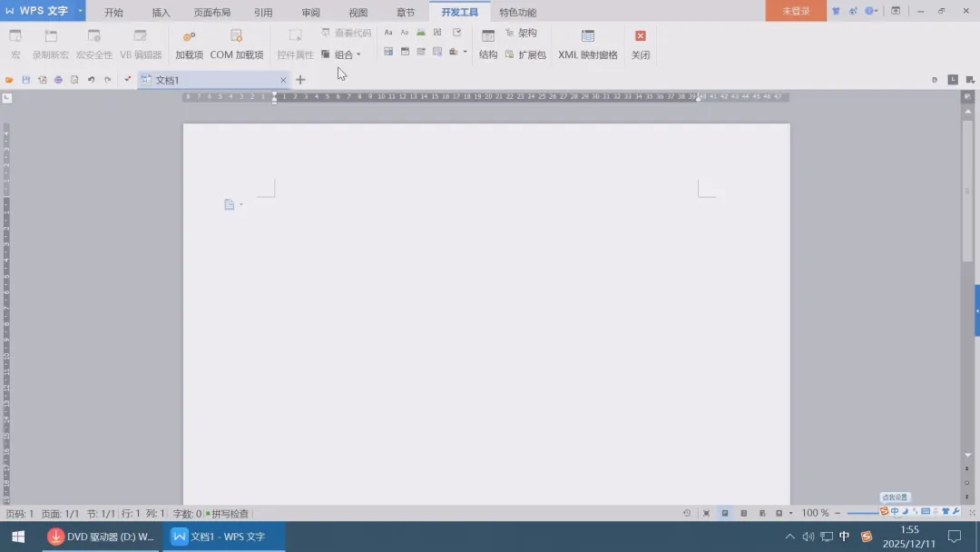Open the 引用 tab
Screen dimensions: 980x552
pyautogui.click(x=263, y=12)
